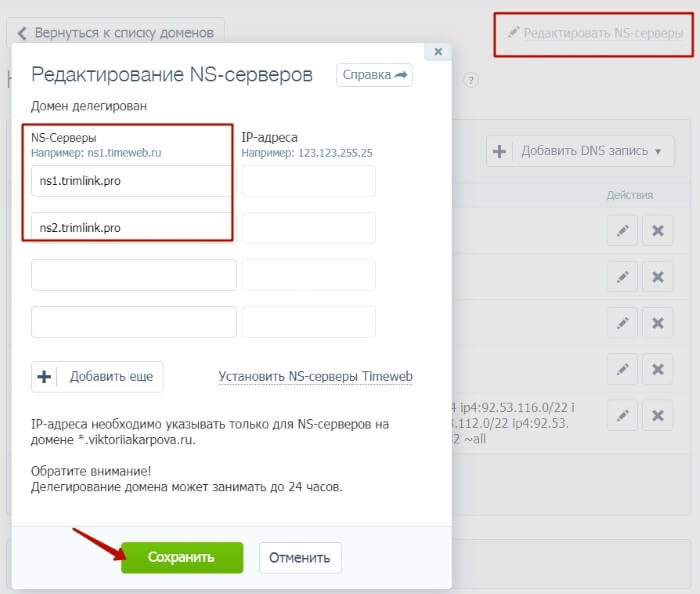700x594 pixels.
Task: Delete the fourth DNS record with X icon
Action: [x=658, y=370]
